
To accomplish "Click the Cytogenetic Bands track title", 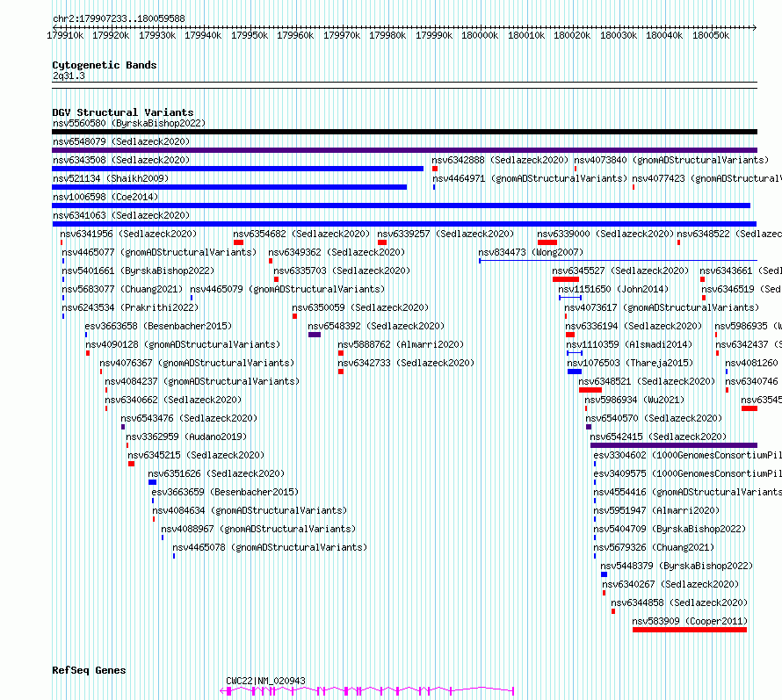I will [x=105, y=65].
